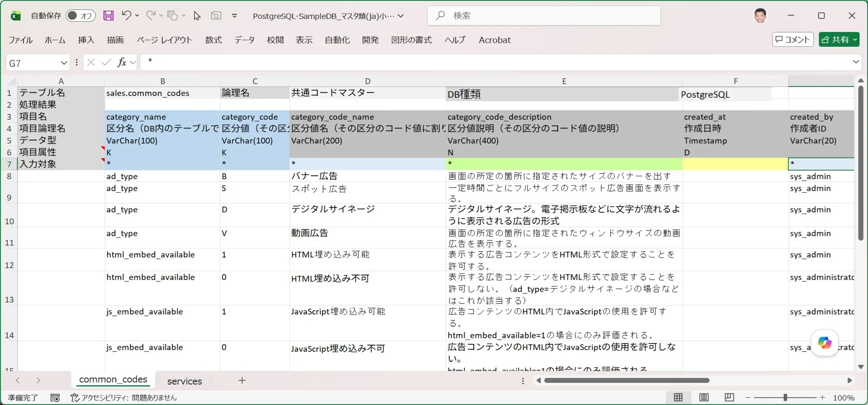868x405 pixels.
Task: Switch to the ホーム ribbon tab
Action: tap(55, 40)
